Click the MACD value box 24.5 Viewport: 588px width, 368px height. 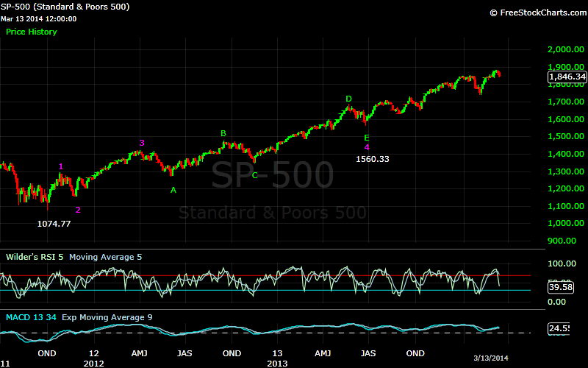click(559, 328)
